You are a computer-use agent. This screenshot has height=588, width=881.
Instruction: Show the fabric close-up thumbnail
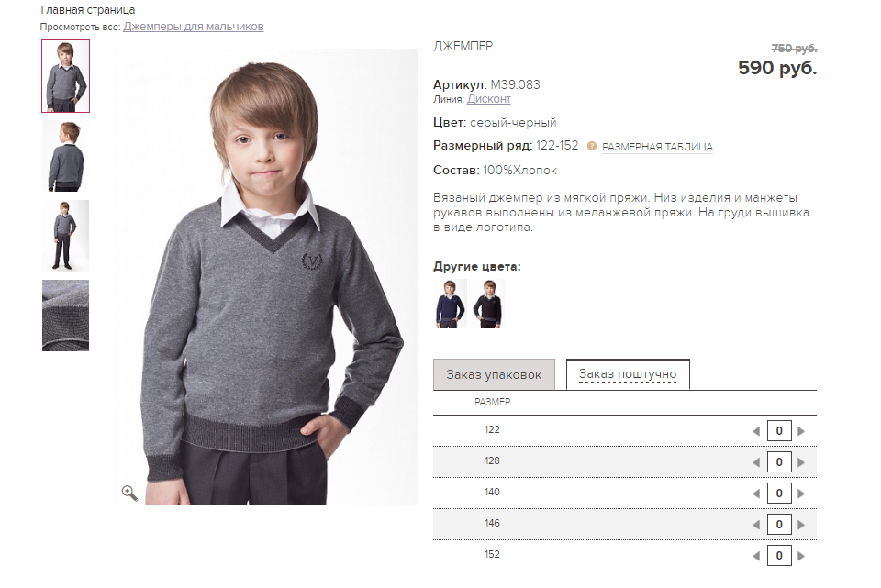pyautogui.click(x=66, y=316)
